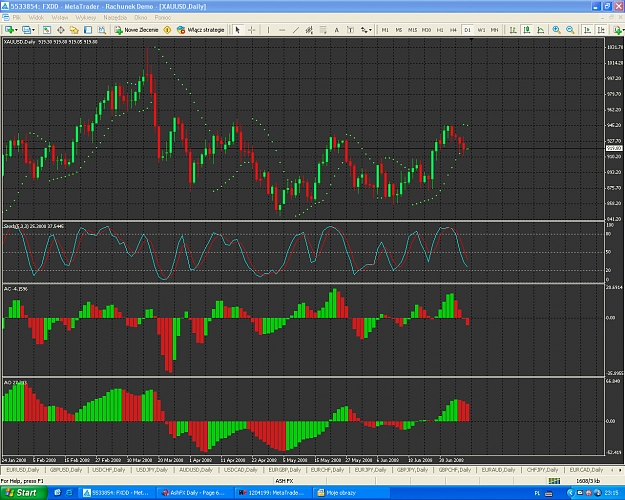This screenshot has width=625, height=500.
Task: Switch to the EURUSD,Daily chart tab
Action: [23, 470]
